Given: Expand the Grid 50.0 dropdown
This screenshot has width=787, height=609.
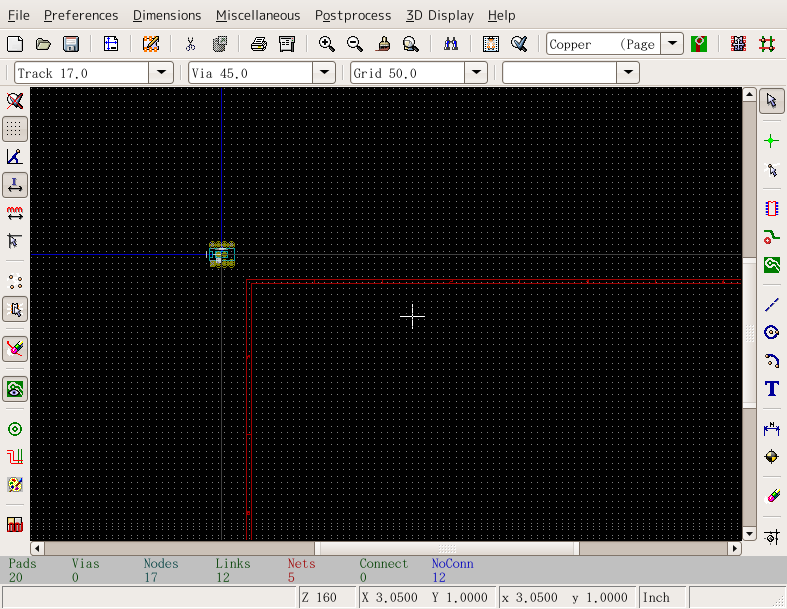Looking at the screenshot, I should [x=476, y=73].
